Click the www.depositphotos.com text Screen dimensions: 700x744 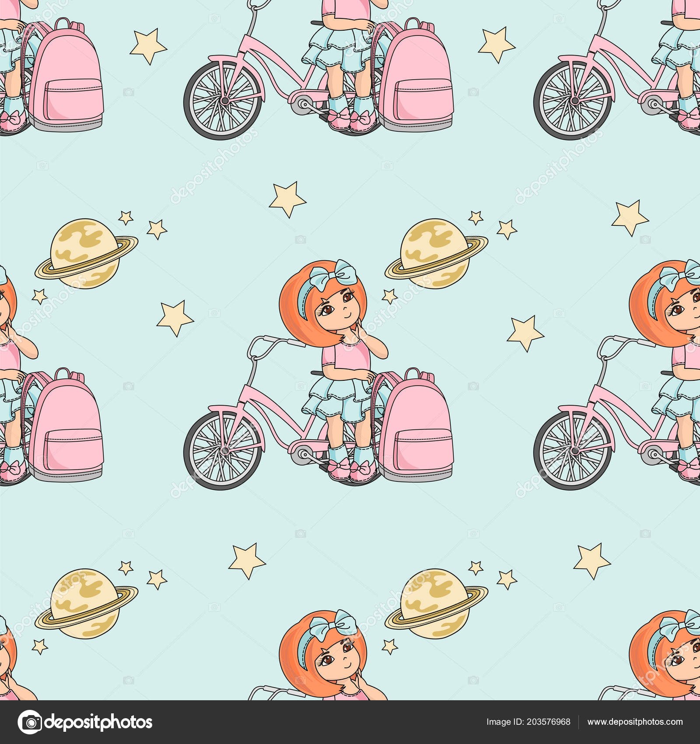click(x=635, y=722)
